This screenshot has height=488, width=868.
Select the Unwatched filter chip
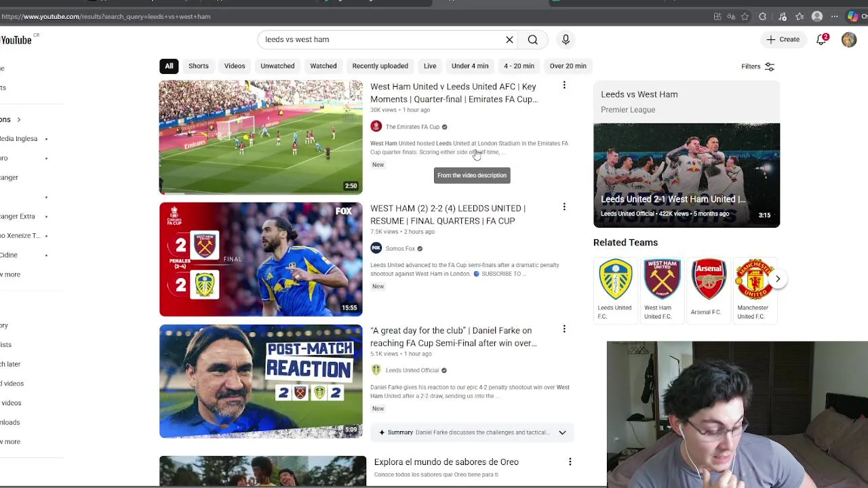(277, 66)
